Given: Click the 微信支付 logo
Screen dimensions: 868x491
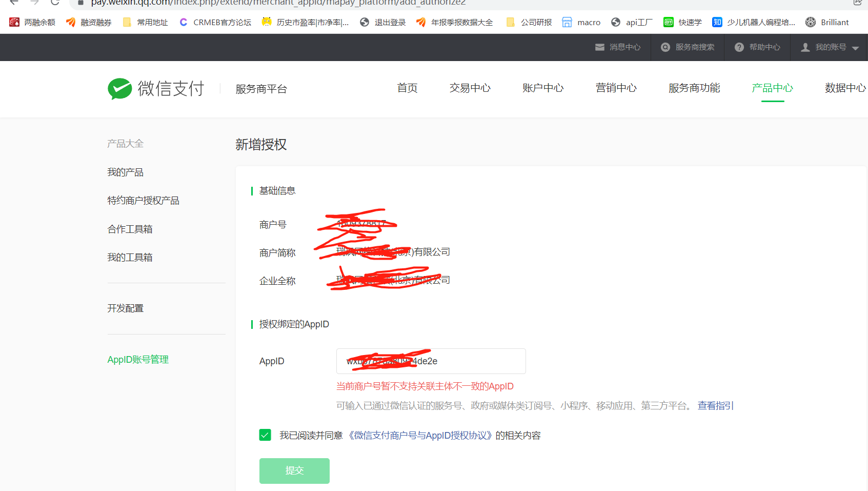Looking at the screenshot, I should 156,89.
